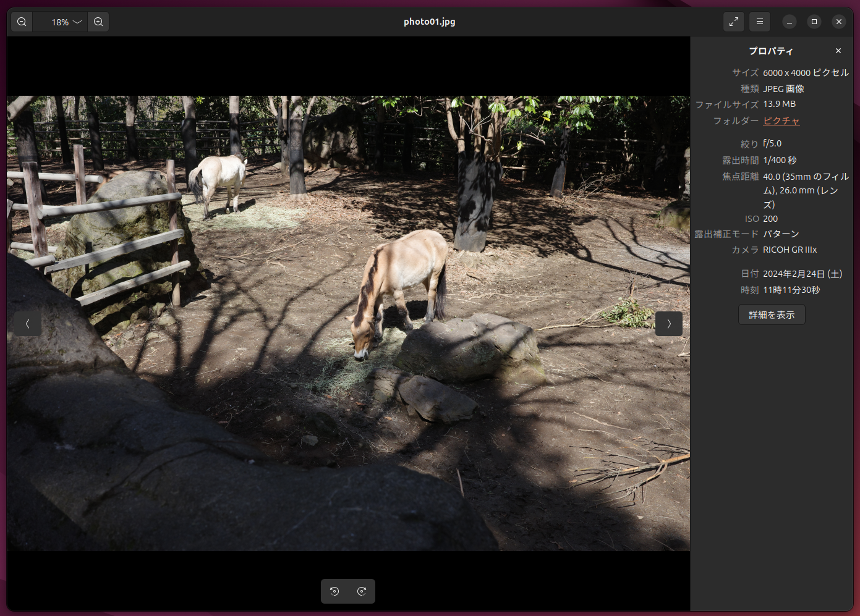Select the date value 2024年2月24日 (土)
860x616 pixels.
803,274
